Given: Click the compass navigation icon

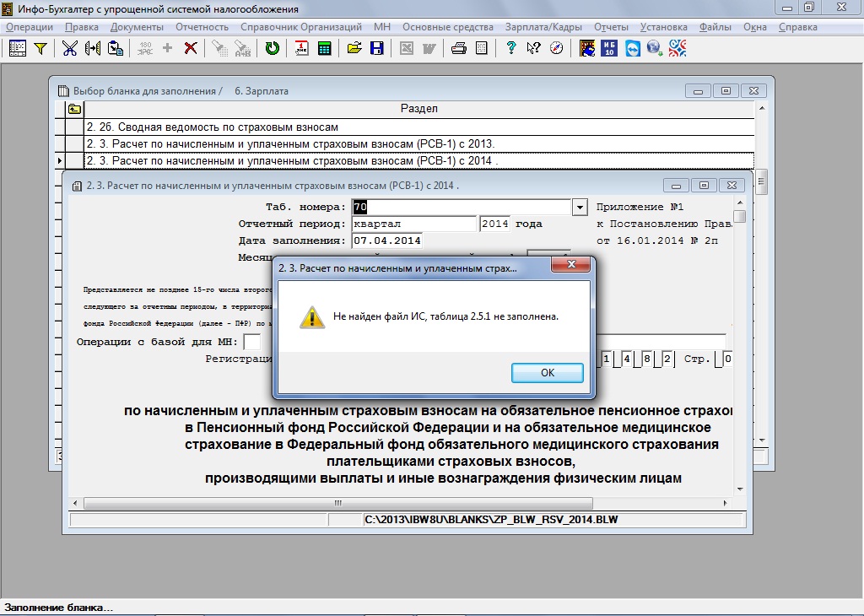Looking at the screenshot, I should [x=557, y=48].
